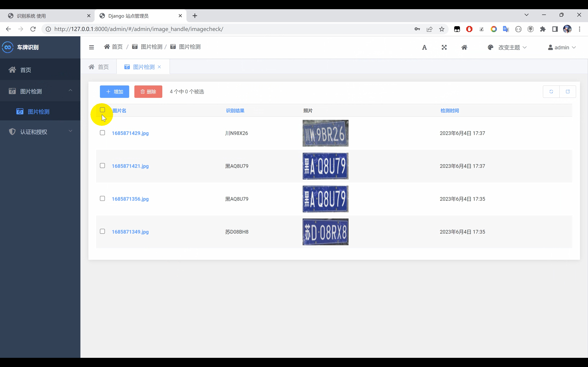Open the admin user dropdown
This screenshot has height=367, width=588.
[562, 48]
